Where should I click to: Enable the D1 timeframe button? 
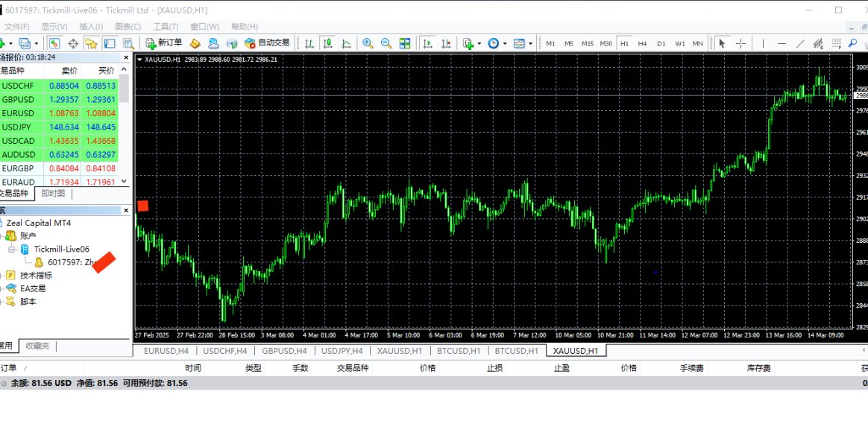(661, 43)
